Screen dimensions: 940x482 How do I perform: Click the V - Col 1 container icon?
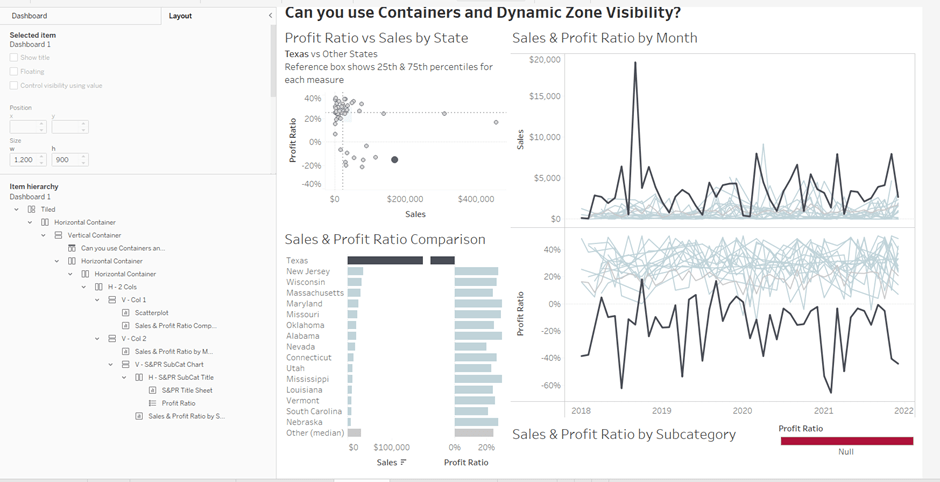(111, 300)
